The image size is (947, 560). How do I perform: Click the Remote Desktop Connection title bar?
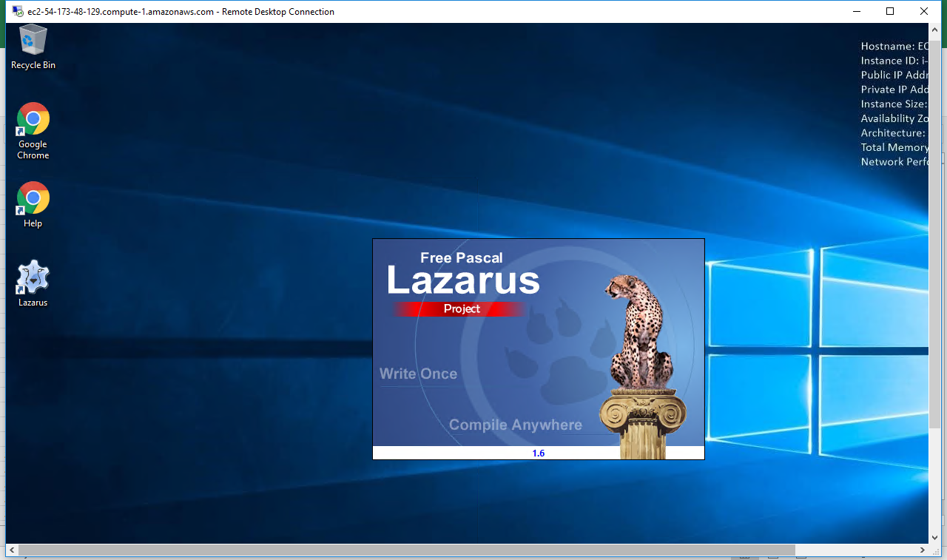point(444,11)
